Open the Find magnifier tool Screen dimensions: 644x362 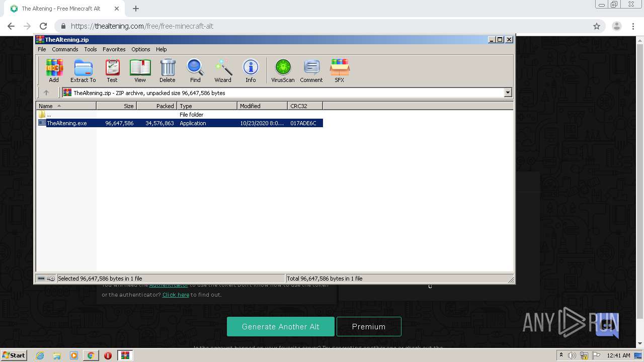coord(195,70)
